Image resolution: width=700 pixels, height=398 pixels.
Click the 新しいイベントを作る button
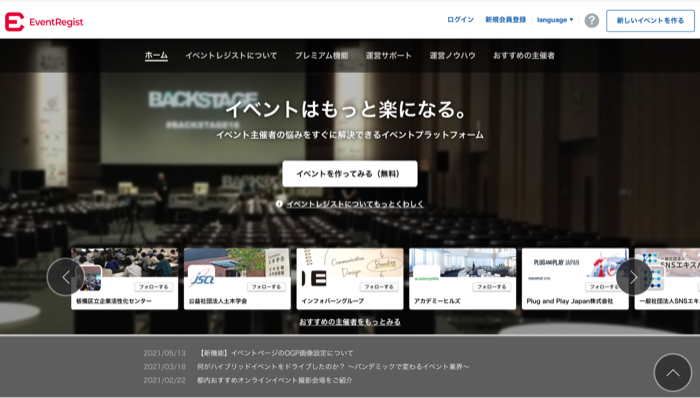point(650,21)
